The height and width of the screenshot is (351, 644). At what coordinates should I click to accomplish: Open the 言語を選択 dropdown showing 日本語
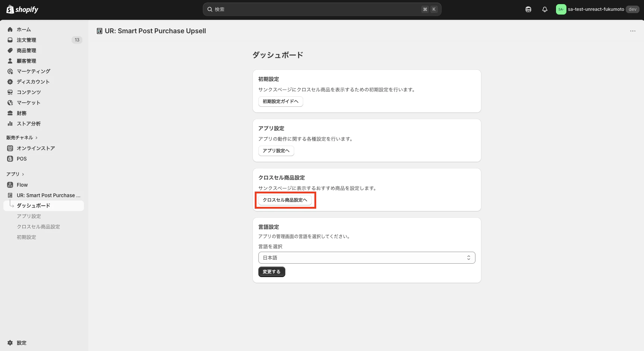pos(367,258)
